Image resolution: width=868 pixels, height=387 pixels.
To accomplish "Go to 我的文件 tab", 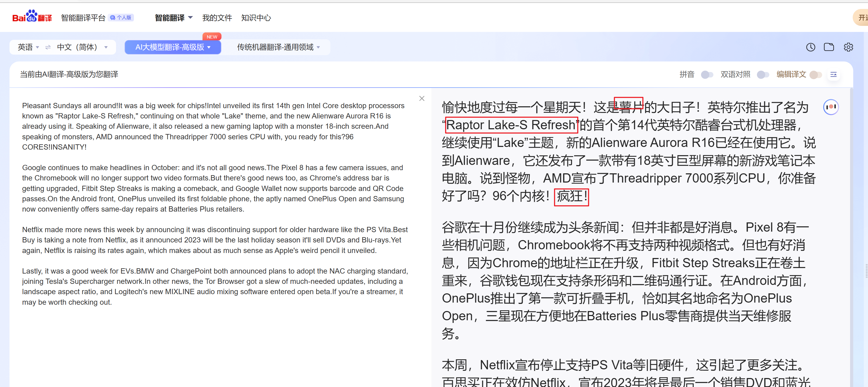I will [x=217, y=18].
